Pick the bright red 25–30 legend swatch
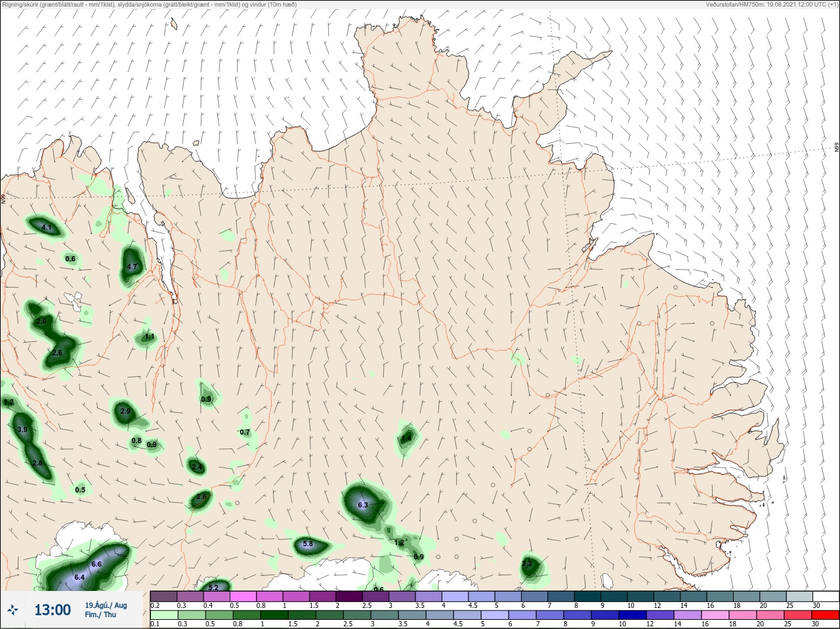The width and height of the screenshot is (840, 629). pyautogui.click(x=826, y=615)
